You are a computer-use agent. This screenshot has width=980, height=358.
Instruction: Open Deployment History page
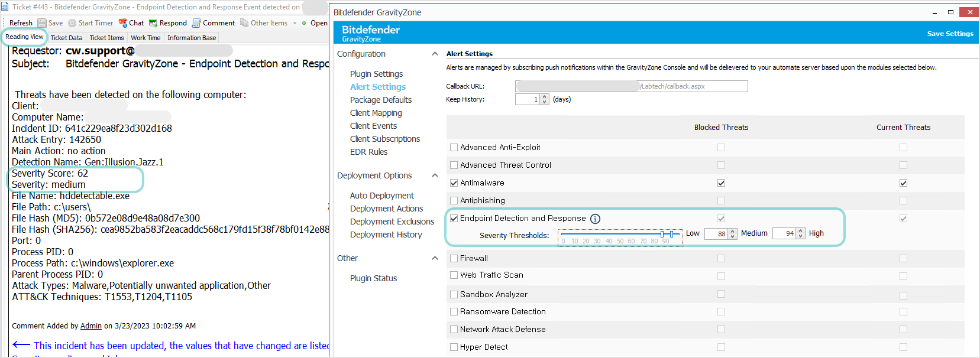click(386, 235)
